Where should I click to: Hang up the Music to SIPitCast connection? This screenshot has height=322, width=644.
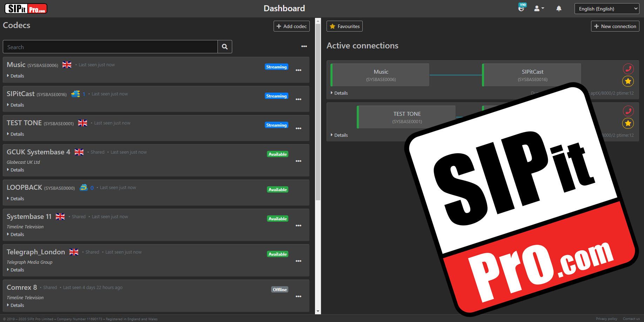(x=628, y=69)
